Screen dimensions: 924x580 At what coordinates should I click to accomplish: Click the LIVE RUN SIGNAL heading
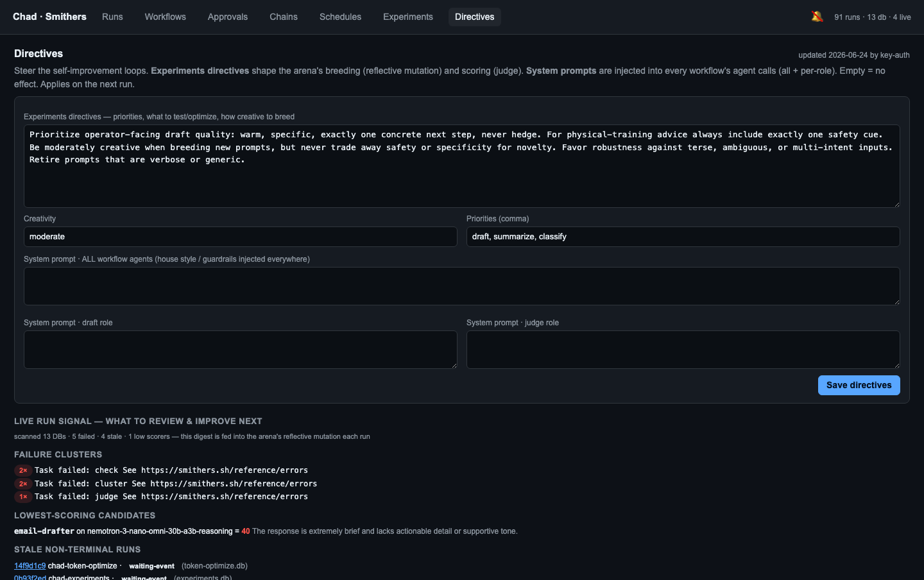(x=138, y=421)
